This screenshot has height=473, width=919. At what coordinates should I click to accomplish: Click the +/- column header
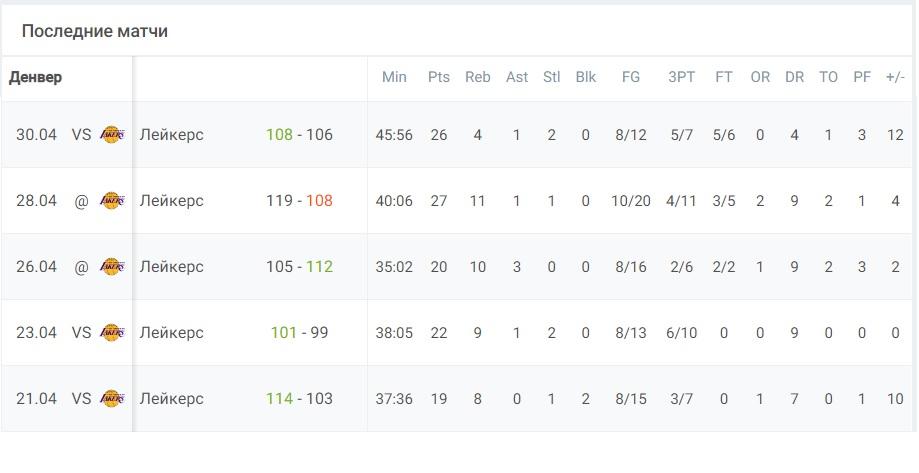click(896, 77)
